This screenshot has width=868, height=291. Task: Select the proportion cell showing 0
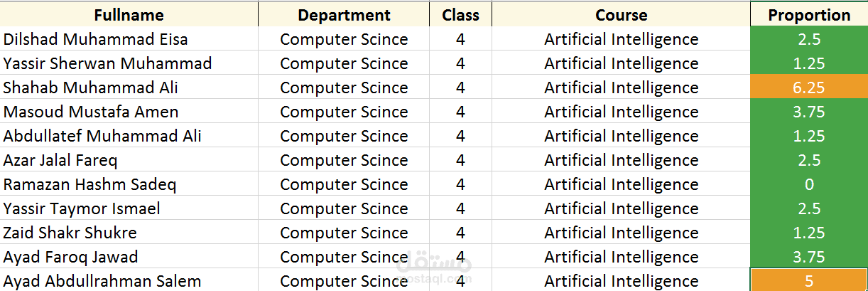pyautogui.click(x=809, y=184)
